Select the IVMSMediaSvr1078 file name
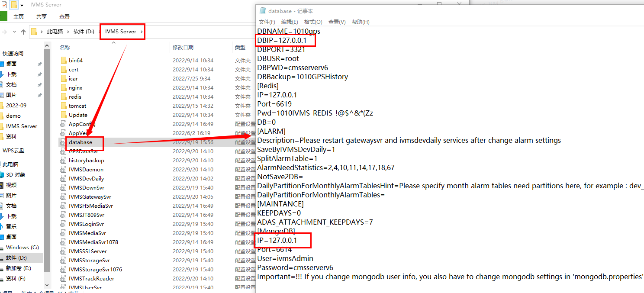This screenshot has height=293, width=644. click(x=93, y=242)
